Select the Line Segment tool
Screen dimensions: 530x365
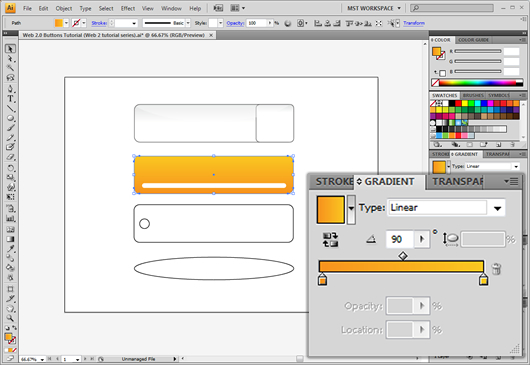[10, 108]
